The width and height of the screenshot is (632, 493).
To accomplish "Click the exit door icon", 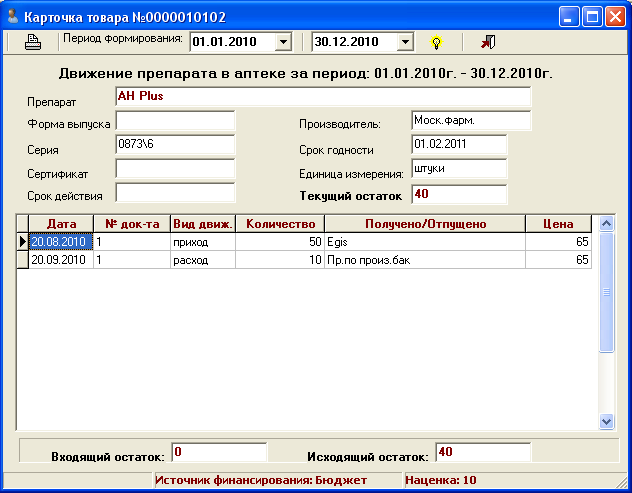I will click(487, 42).
